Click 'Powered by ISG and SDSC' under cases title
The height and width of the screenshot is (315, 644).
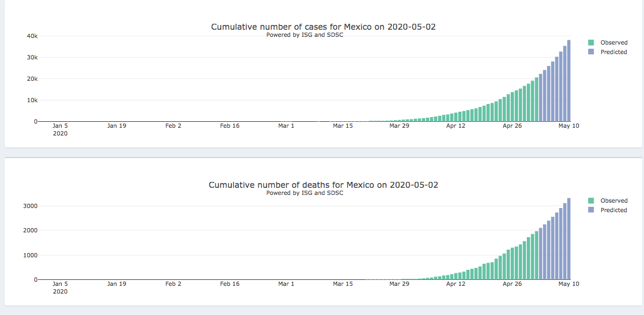pyautogui.click(x=304, y=35)
